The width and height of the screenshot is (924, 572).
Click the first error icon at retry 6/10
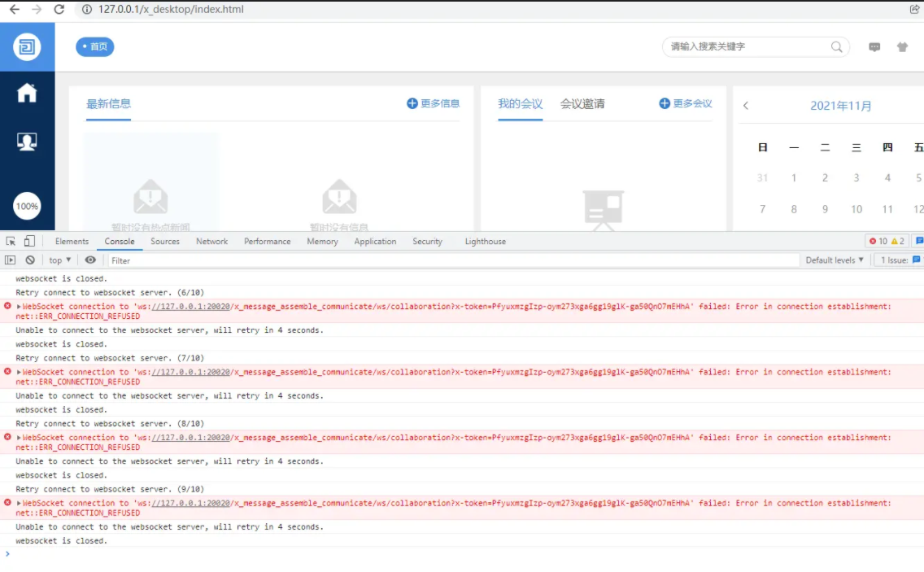7,306
